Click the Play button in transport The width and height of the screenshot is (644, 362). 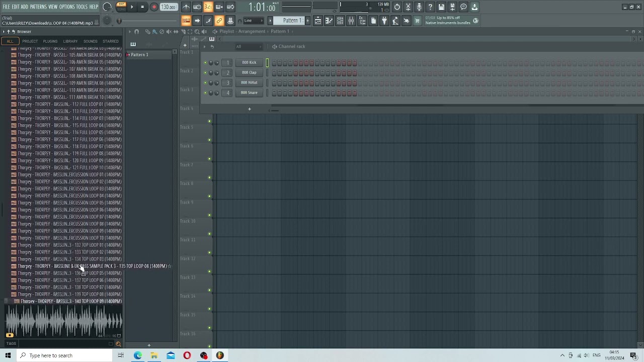click(132, 7)
